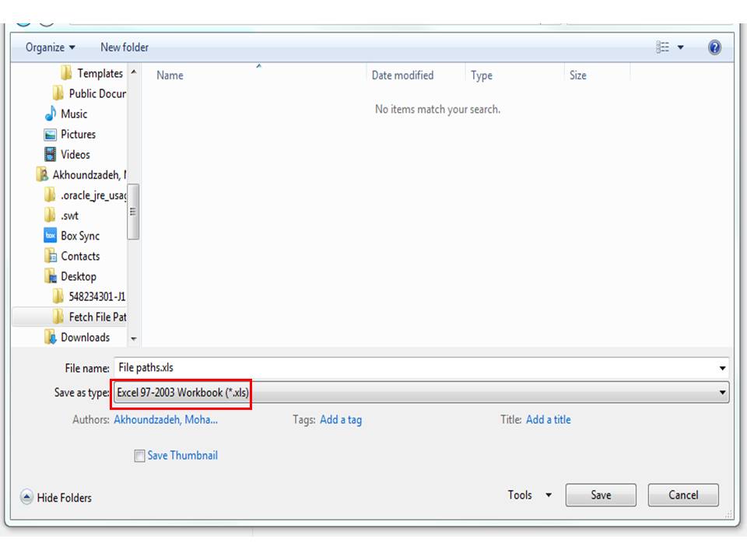Open the change view icon menu

(666, 47)
